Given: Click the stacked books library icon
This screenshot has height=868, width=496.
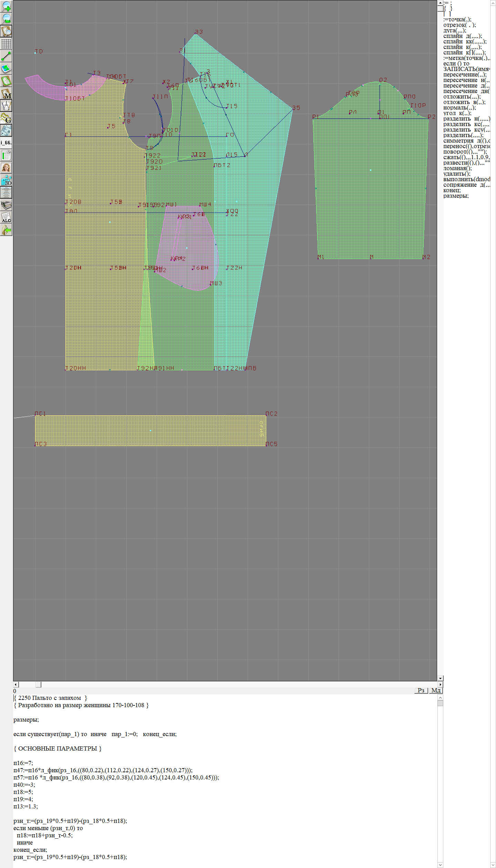Looking at the screenshot, I should pyautogui.click(x=6, y=205).
